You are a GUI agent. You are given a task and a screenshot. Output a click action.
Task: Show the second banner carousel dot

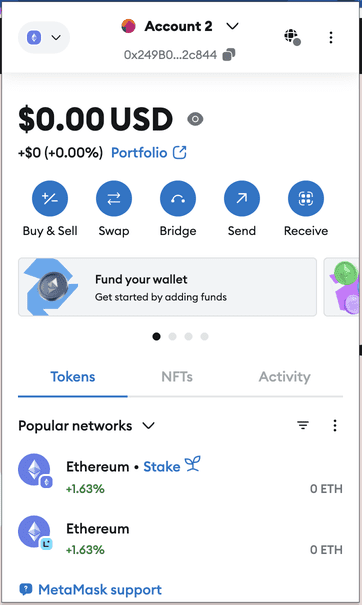pos(173,336)
